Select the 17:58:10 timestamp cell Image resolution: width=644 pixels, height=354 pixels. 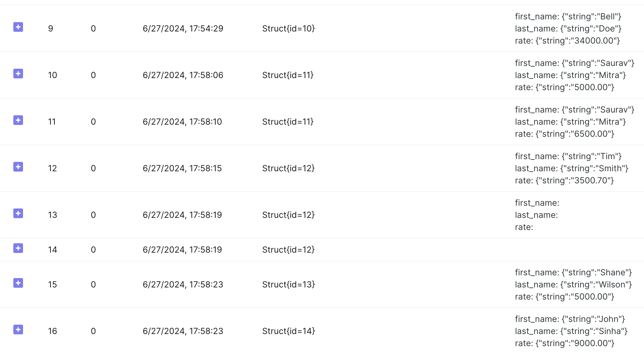coord(182,122)
